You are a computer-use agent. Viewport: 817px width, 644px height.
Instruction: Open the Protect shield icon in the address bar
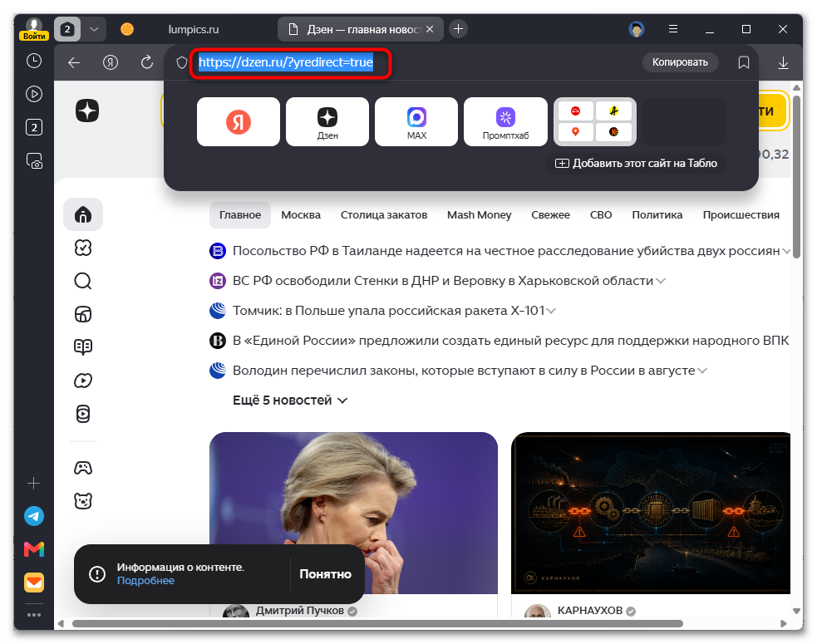pos(181,62)
